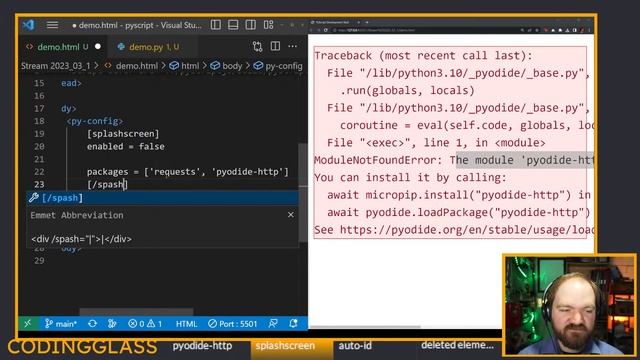Select 'Stream 2023_03_1' breadcrumb
Image resolution: width=640 pixels, height=360 pixels.
56,66
